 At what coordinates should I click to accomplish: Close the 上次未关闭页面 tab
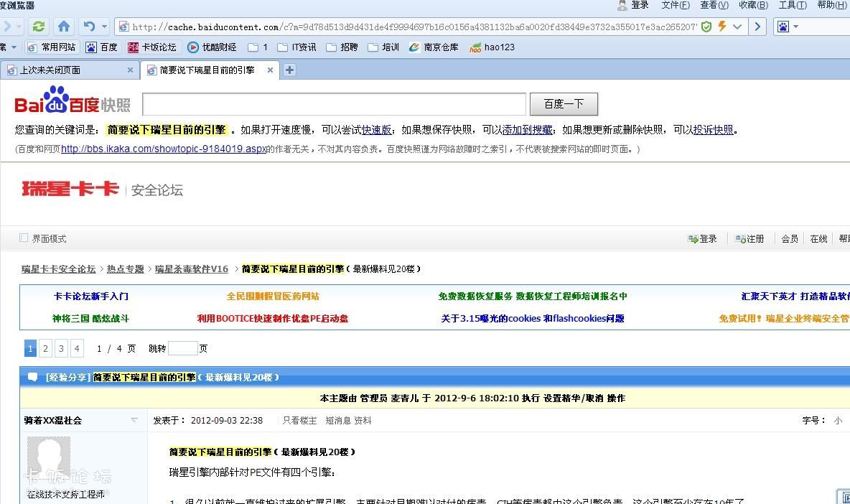[x=130, y=70]
